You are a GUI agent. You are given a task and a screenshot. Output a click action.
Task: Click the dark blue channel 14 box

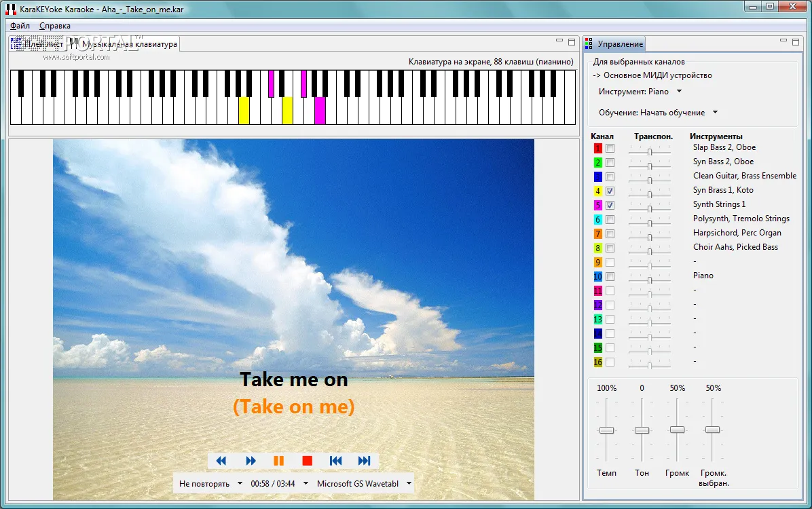click(x=597, y=333)
